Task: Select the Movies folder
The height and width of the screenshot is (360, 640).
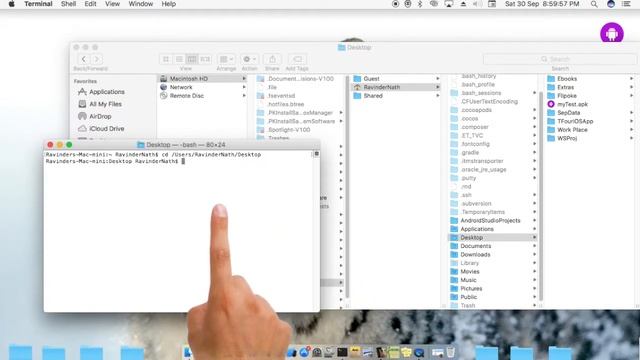Action: [x=493, y=271]
